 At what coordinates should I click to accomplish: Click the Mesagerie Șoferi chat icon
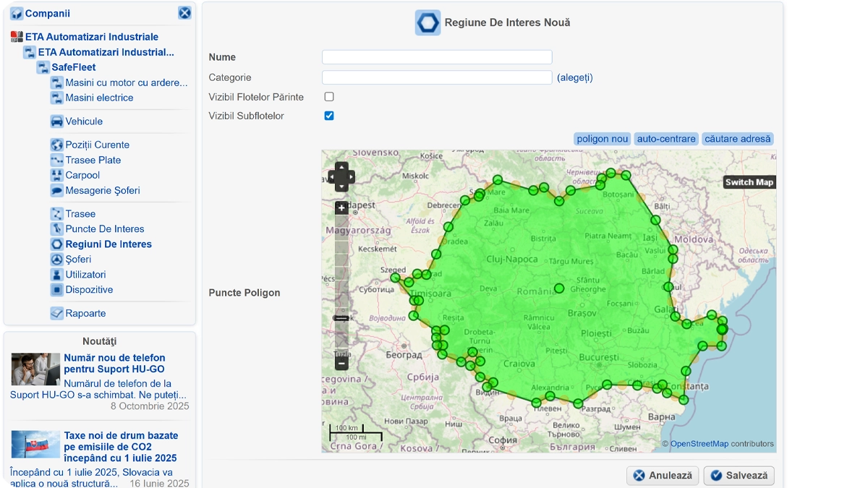pyautogui.click(x=56, y=191)
